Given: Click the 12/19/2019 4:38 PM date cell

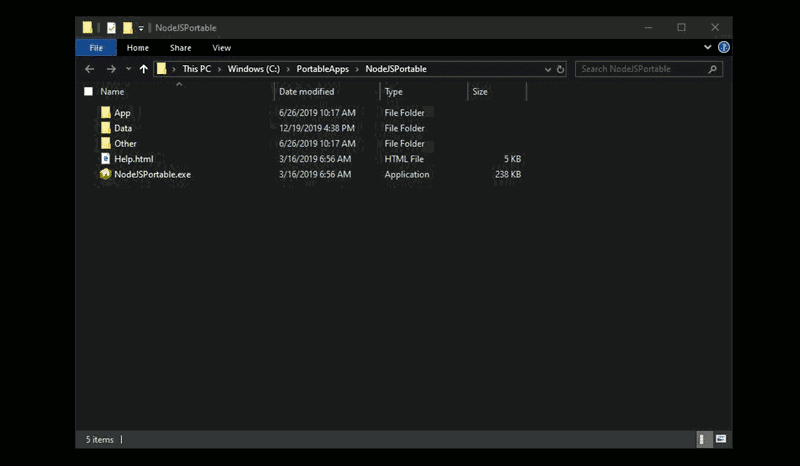Looking at the screenshot, I should 317,128.
